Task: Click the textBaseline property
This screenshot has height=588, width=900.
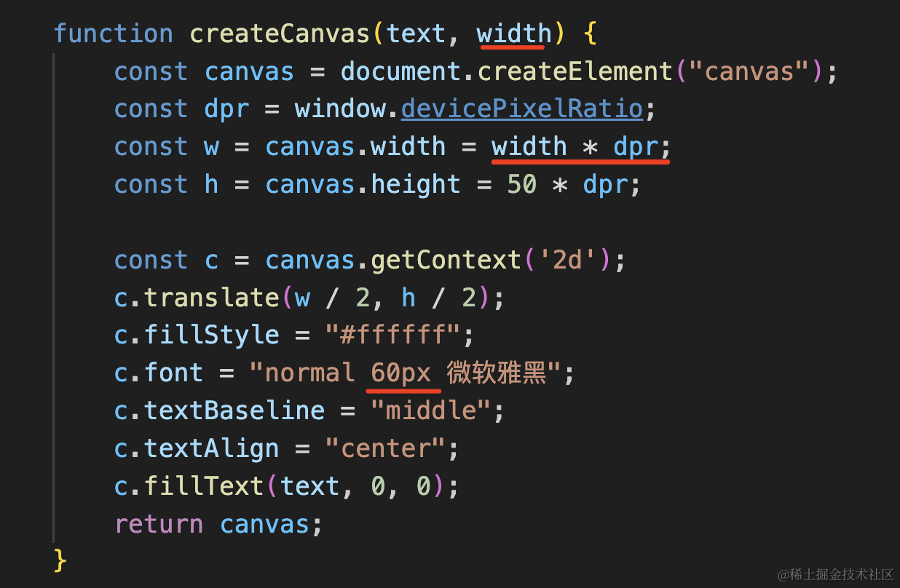Action: (234, 412)
